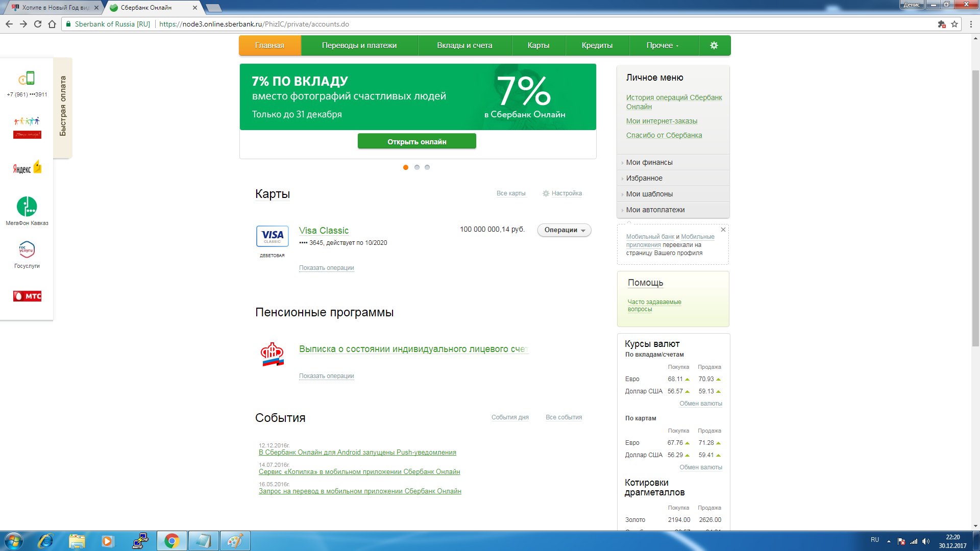
Task: Open the cards Настройка link
Action: pyautogui.click(x=567, y=193)
